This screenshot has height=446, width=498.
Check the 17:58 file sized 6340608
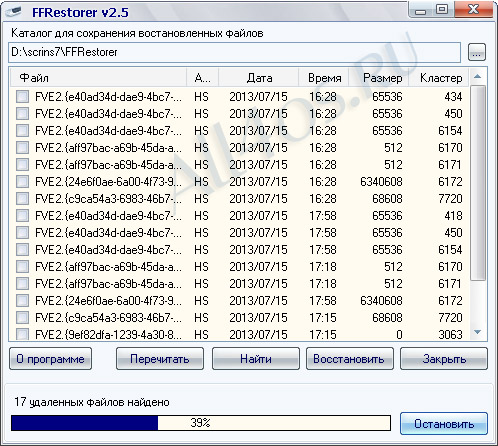click(22, 301)
